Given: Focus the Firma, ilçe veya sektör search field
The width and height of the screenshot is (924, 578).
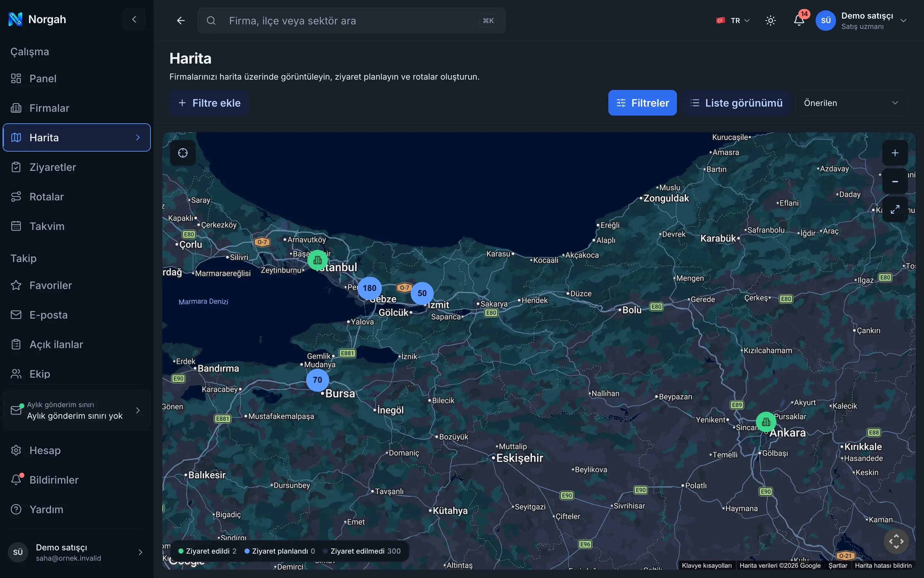Looking at the screenshot, I should click(x=352, y=21).
